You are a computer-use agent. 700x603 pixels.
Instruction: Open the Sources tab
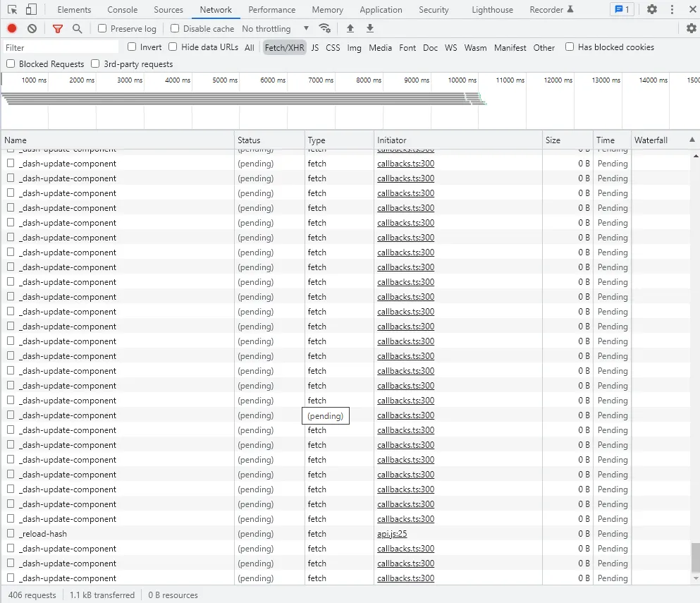tap(168, 9)
